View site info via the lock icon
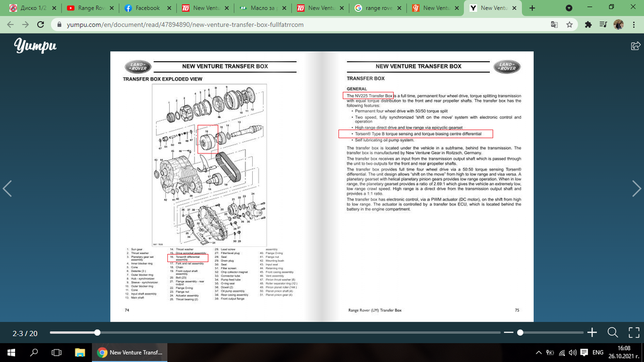Viewport: 644px width, 362px height. pyautogui.click(x=59, y=25)
